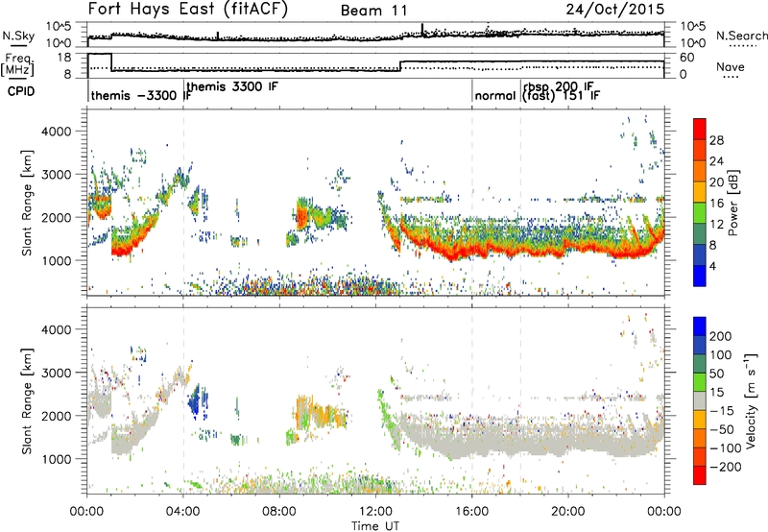Click the blue swatch at the bottom of the Power colorbar

700,276
